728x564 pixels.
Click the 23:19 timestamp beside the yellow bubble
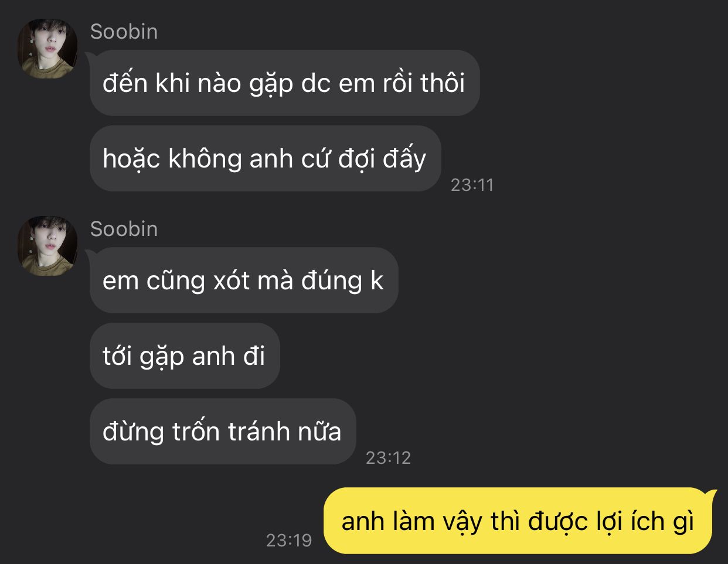tap(289, 540)
